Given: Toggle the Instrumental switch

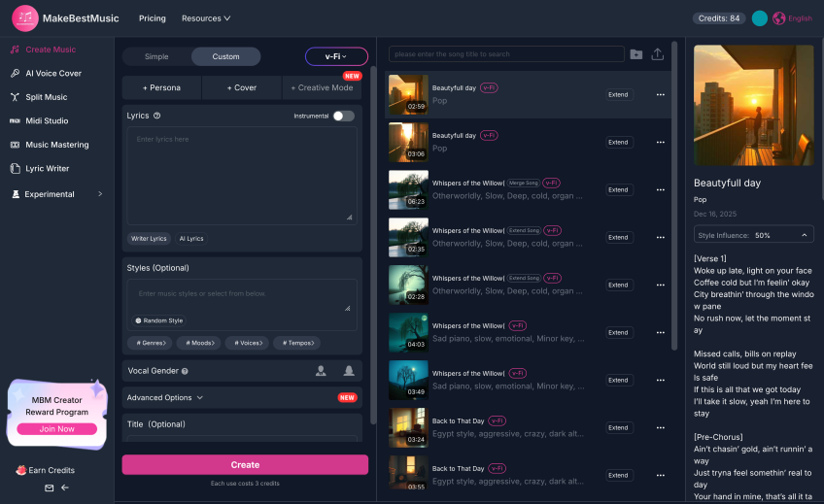Looking at the screenshot, I should click(344, 116).
